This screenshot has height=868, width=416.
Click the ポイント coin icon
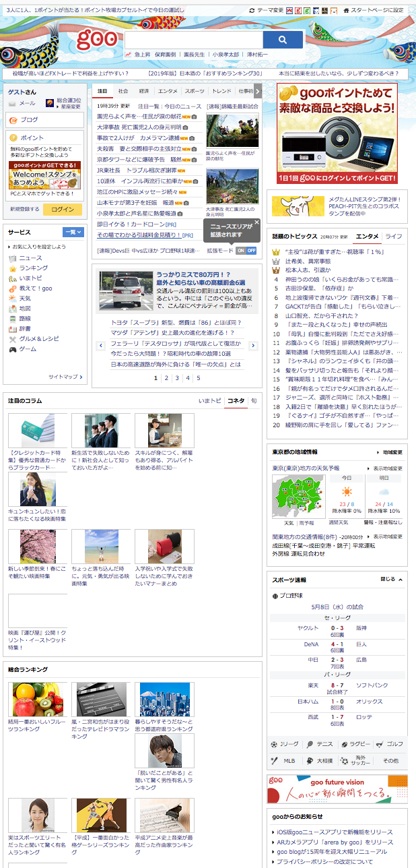pyautogui.click(x=14, y=137)
